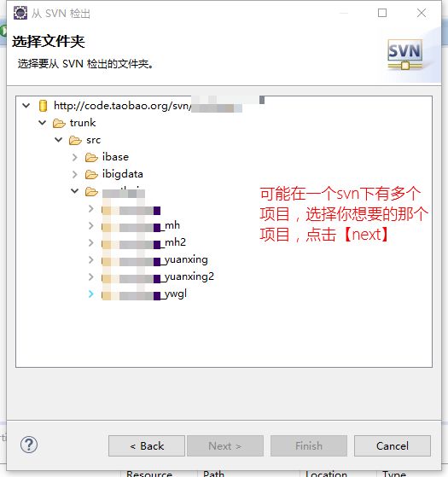Expand the folder ending in _yuanxing2
Viewport: 448px width, 477px height.
point(91,276)
